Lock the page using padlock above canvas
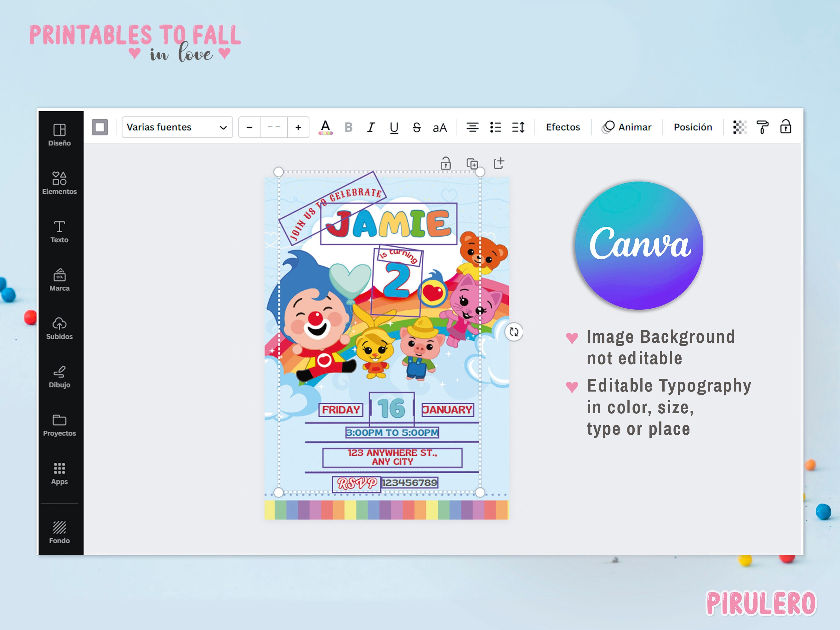Image resolution: width=840 pixels, height=630 pixels. click(x=445, y=163)
